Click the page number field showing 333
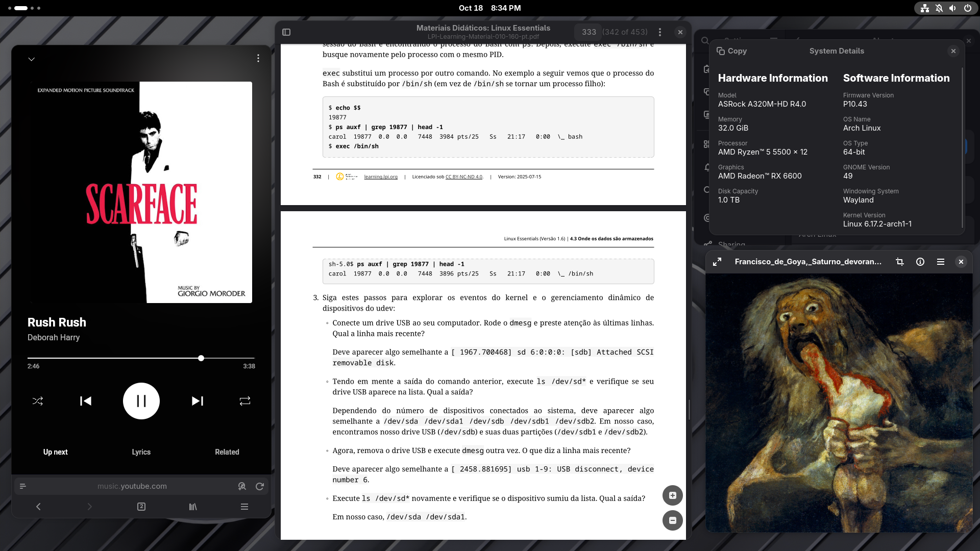 click(x=589, y=32)
